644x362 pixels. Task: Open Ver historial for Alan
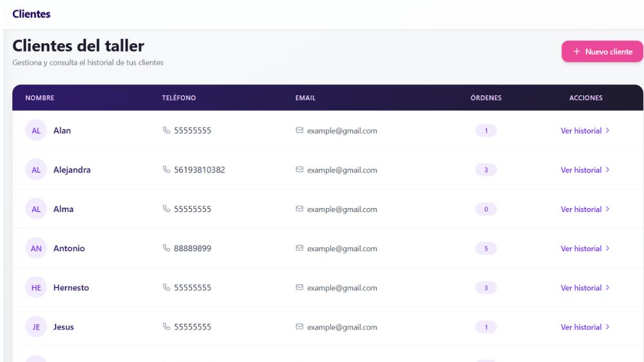(x=585, y=131)
